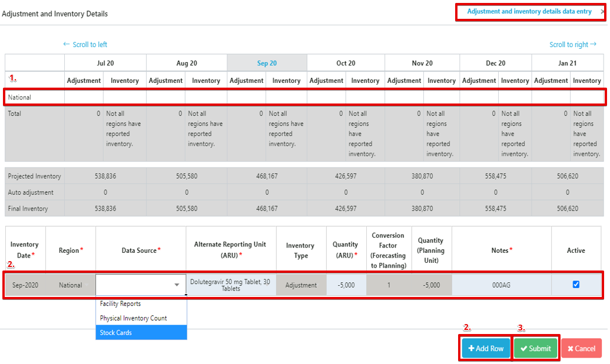
Task: Click Projected Inventory value 505,580
Action: pos(187,176)
